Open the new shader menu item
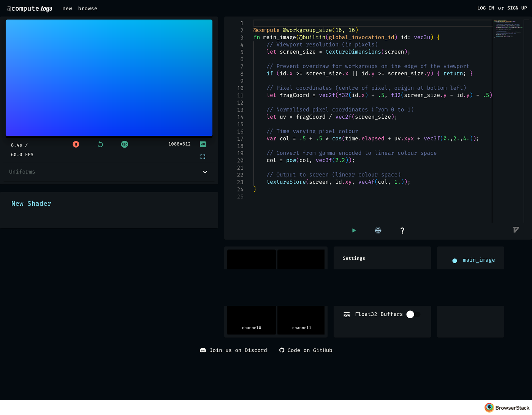The height and width of the screenshot is (415, 532). pos(67,8)
